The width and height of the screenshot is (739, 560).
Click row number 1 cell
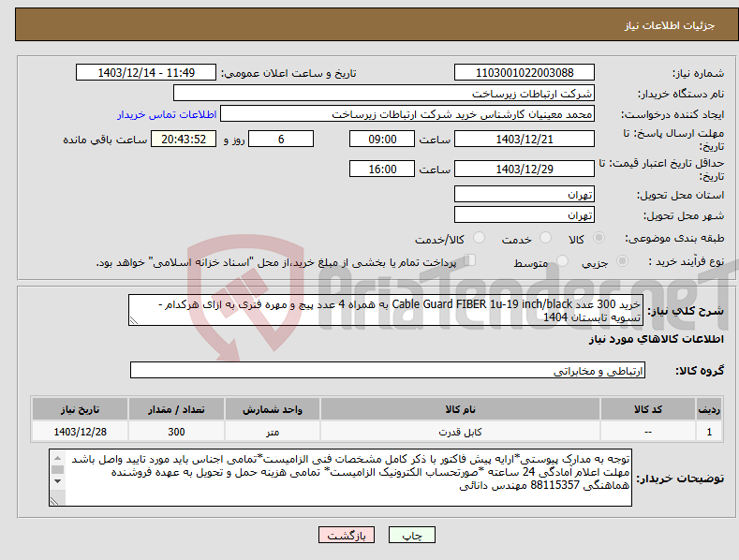[x=709, y=432]
